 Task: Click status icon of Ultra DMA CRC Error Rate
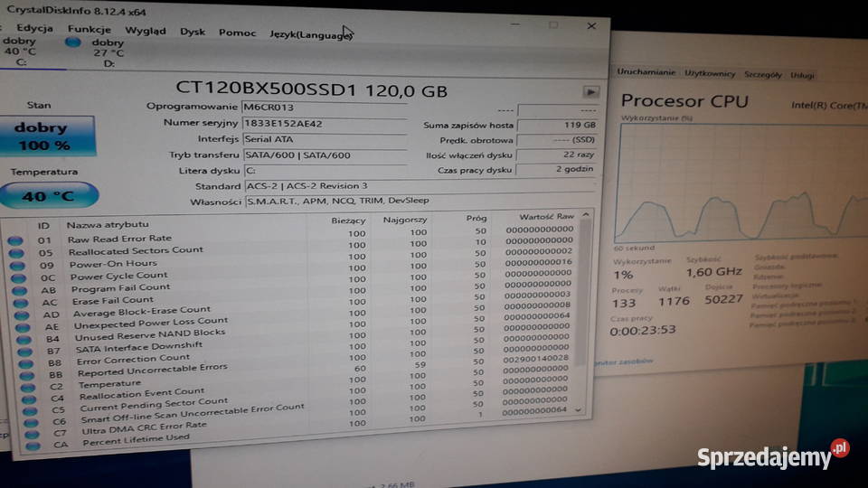(33, 434)
